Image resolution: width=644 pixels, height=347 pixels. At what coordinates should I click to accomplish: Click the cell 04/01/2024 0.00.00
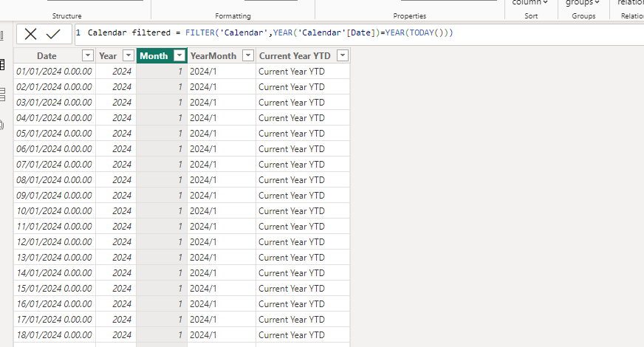(x=54, y=118)
